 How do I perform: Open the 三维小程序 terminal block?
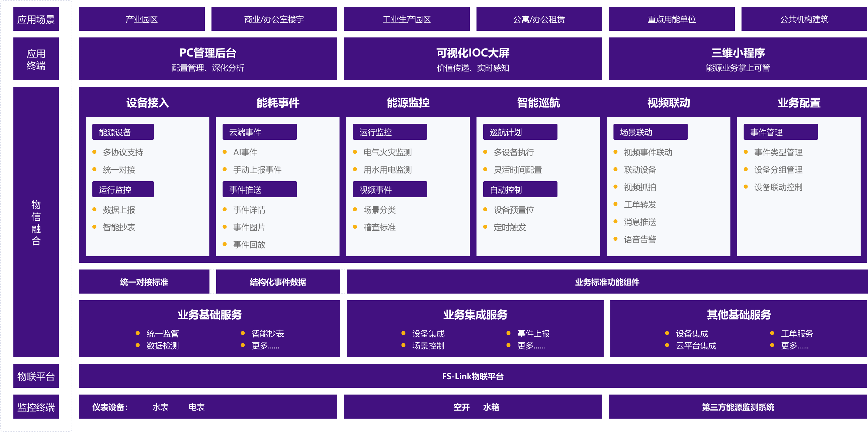pos(737,59)
